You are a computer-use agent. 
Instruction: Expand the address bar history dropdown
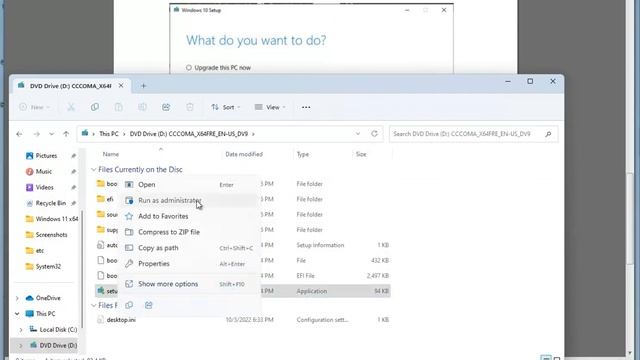[358, 134]
